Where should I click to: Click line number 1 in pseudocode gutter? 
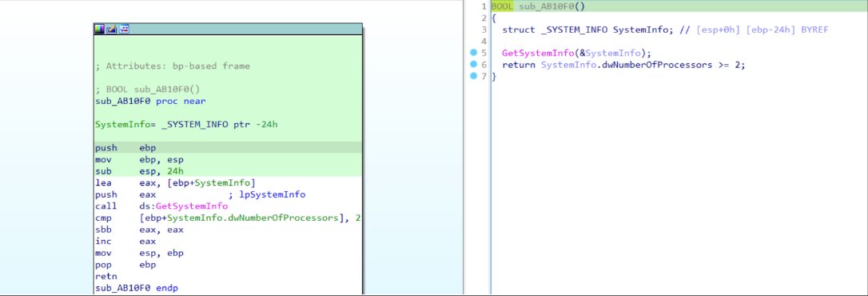coord(484,6)
